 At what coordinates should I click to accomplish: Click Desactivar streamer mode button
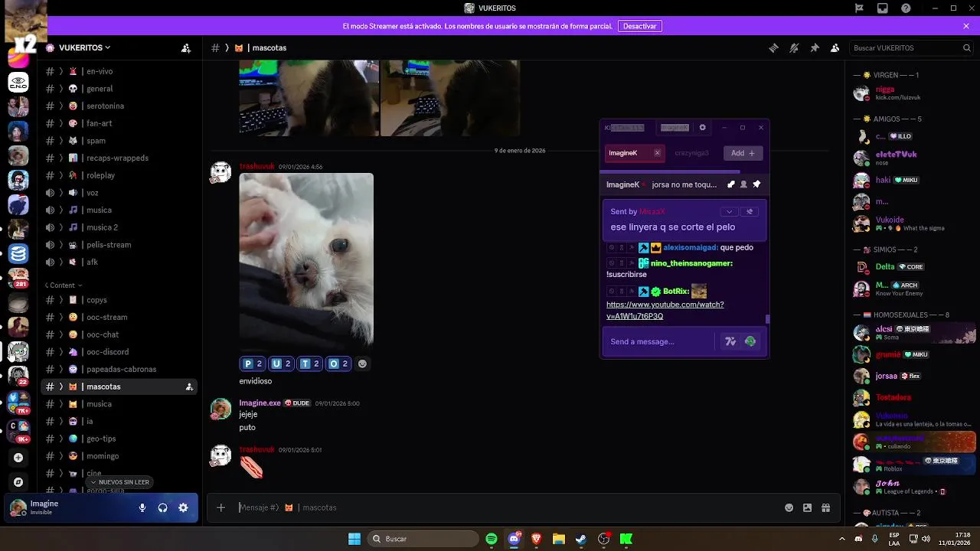coord(640,26)
